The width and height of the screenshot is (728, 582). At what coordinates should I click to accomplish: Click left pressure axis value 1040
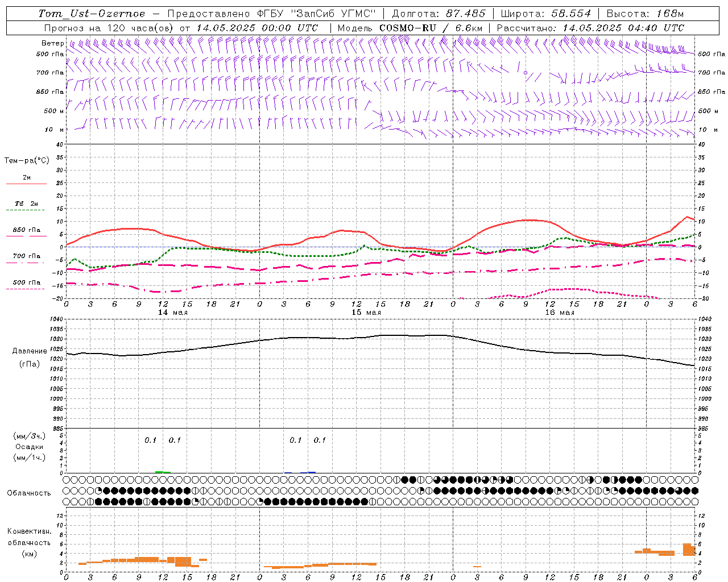pyautogui.click(x=57, y=319)
